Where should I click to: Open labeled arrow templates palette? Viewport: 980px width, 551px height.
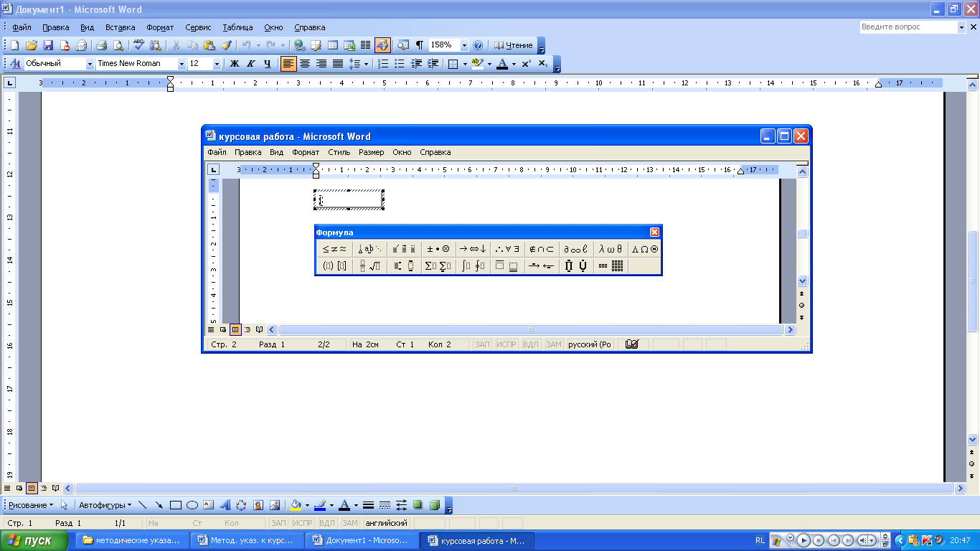pyautogui.click(x=542, y=266)
